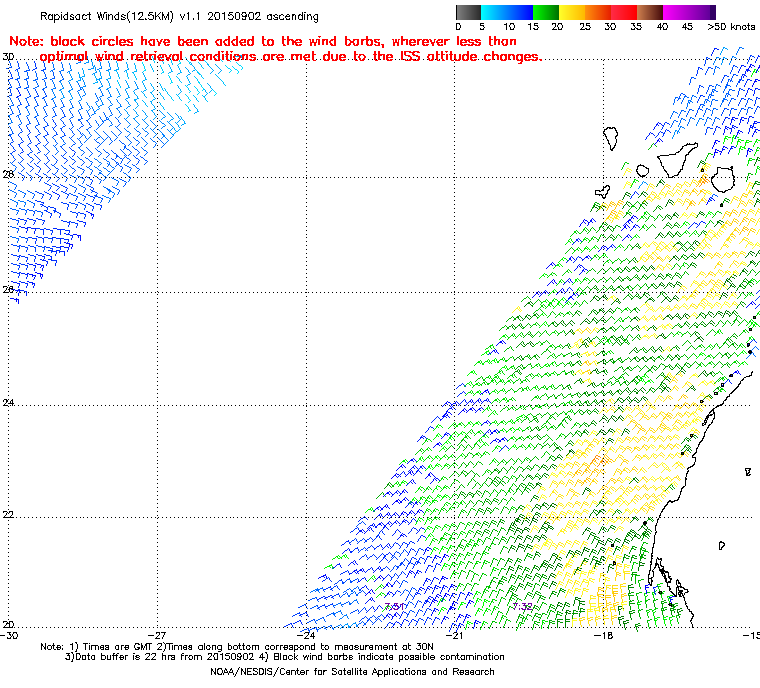This screenshot has height=688, width=760.
Task: Pick the magenta 40-45 knots legend segment
Action: [x=676, y=12]
